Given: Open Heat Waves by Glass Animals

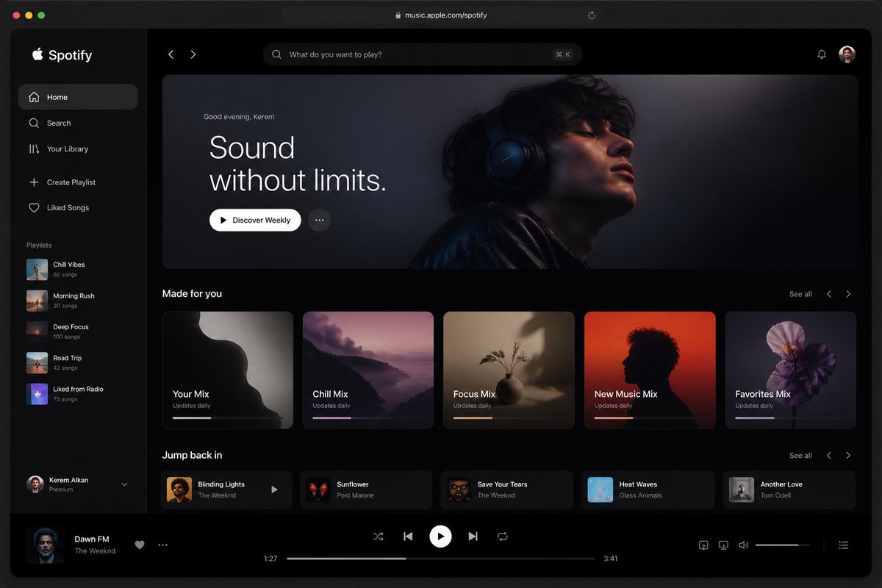Looking at the screenshot, I should click(x=648, y=490).
